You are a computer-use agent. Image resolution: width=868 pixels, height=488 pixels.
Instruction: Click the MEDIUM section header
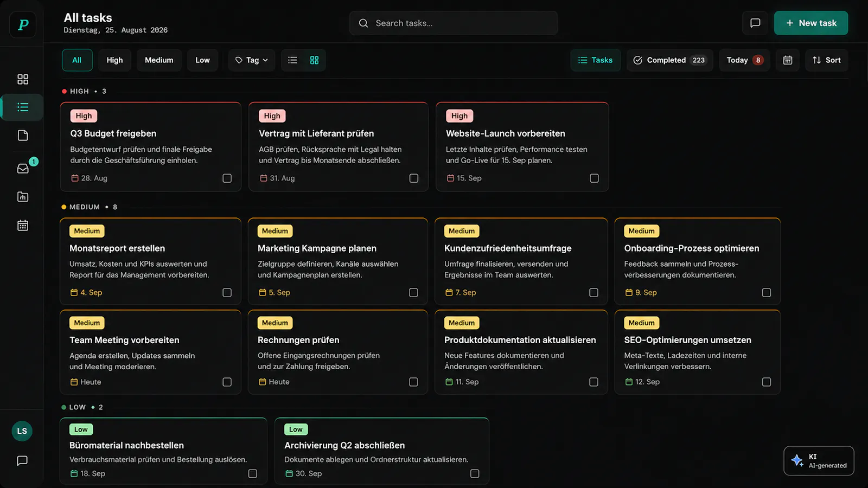tap(89, 207)
